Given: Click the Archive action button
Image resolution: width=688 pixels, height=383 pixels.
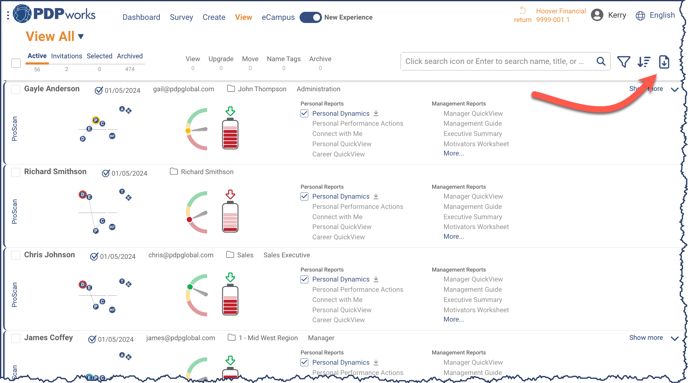Looking at the screenshot, I should [320, 59].
